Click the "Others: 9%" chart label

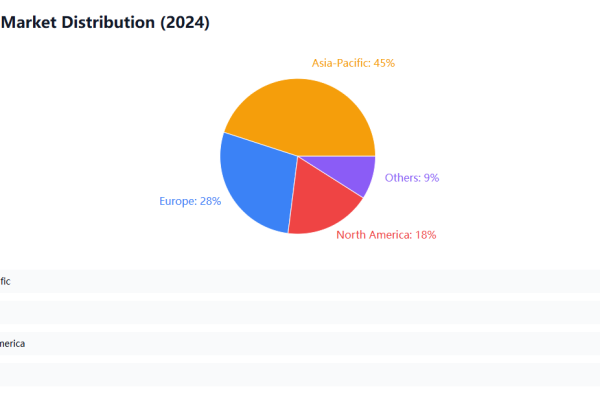[x=411, y=178]
